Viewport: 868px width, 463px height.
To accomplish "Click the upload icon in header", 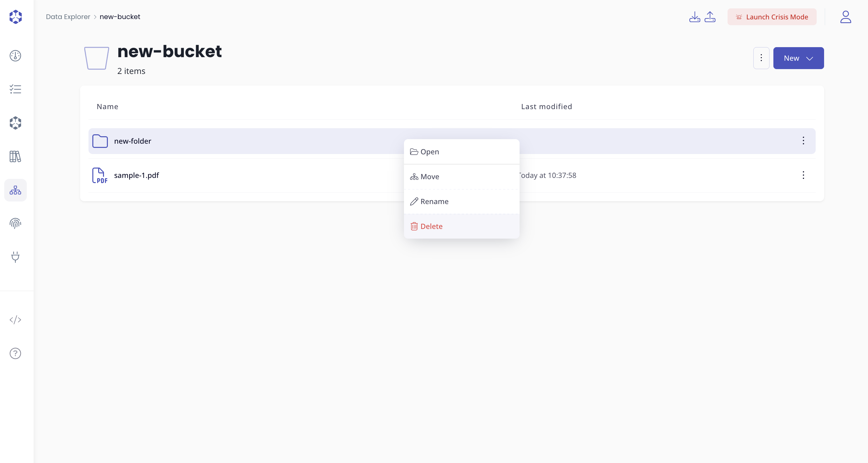I will point(710,17).
